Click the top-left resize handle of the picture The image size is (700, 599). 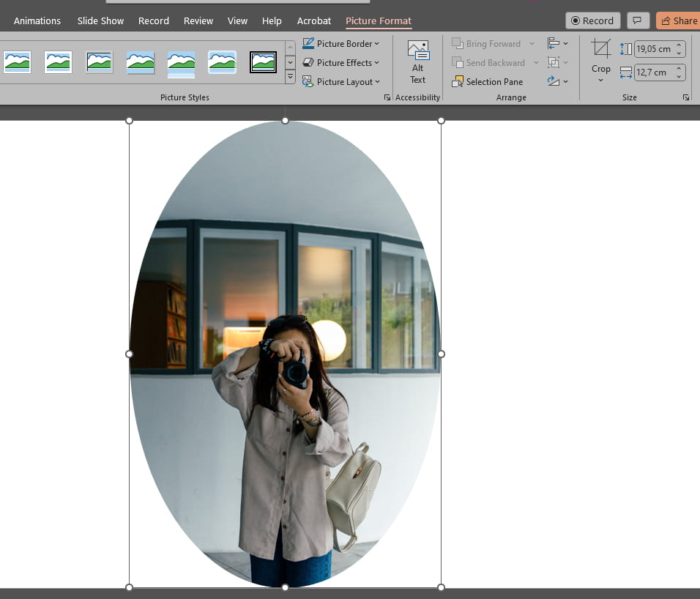pyautogui.click(x=129, y=121)
